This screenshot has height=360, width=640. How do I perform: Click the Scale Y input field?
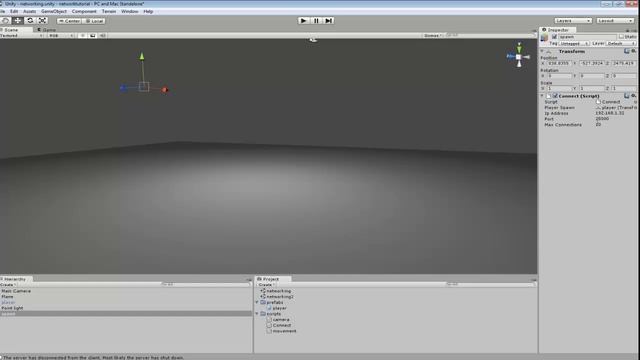592,88
